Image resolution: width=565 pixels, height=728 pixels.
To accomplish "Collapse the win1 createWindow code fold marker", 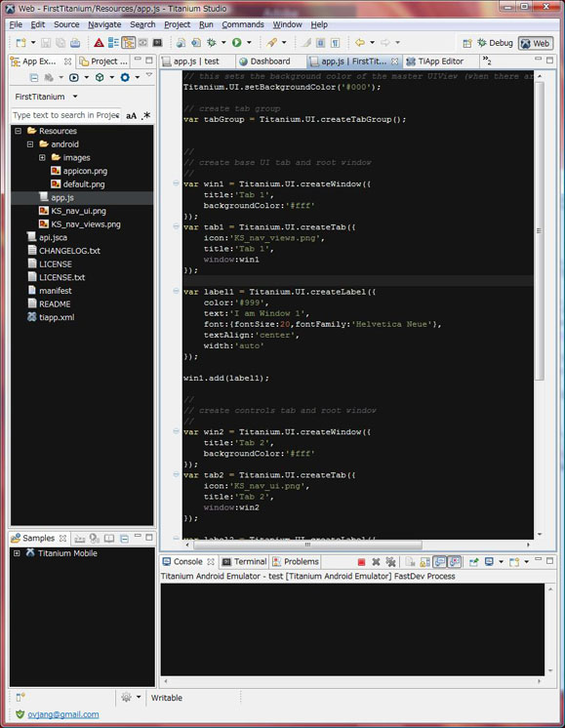I will tap(176, 183).
